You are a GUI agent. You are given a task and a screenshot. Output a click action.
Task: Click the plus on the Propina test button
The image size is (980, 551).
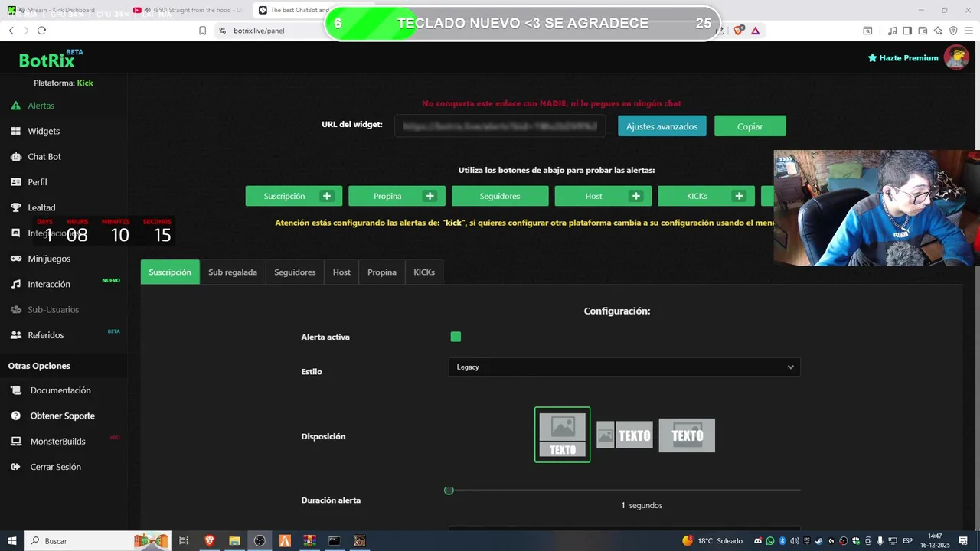[430, 196]
